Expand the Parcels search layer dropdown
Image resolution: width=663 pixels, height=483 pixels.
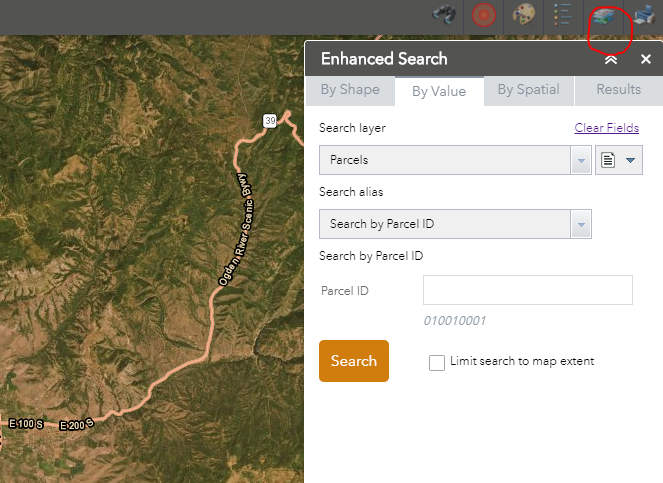581,160
